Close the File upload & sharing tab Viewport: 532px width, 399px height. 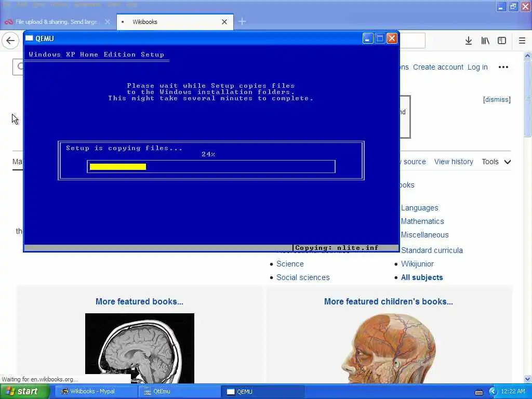tap(108, 22)
